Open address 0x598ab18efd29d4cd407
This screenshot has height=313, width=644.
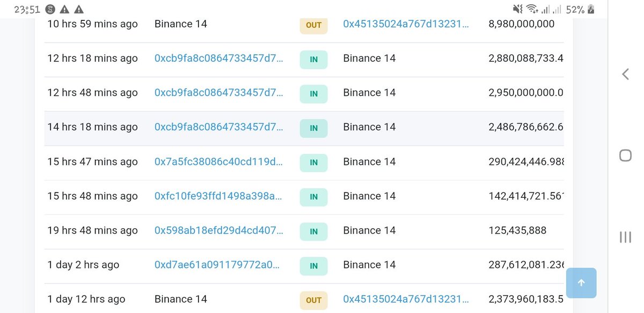coord(218,230)
